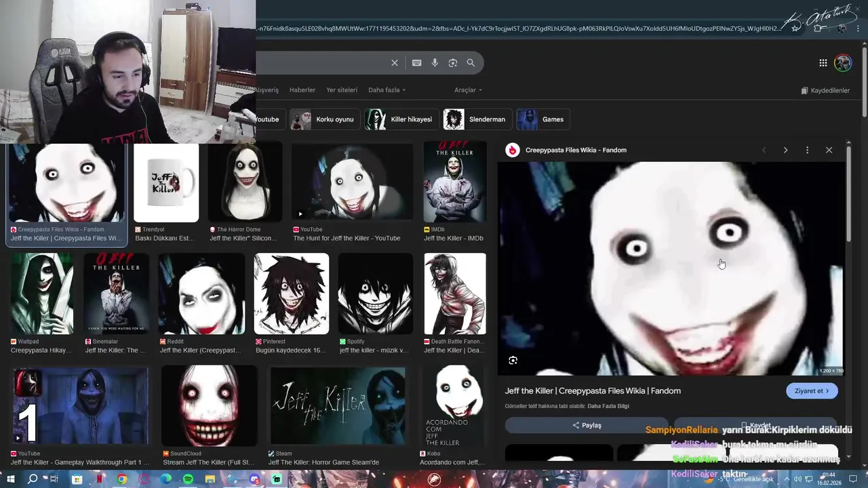Go to next image in preview panel
This screenshot has width=868, height=488.
(786, 150)
